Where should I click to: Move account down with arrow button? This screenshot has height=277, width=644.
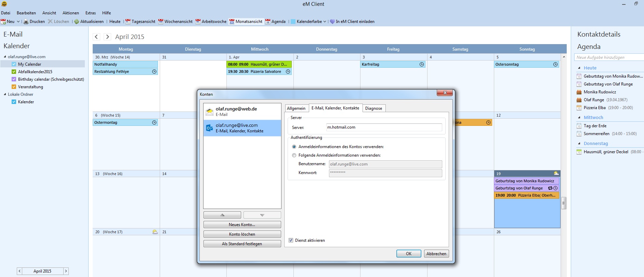click(x=262, y=215)
